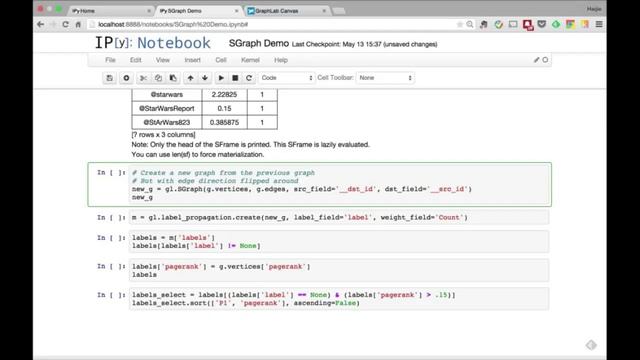Open the Cell menu
This screenshot has width=640, height=360.
click(221, 60)
